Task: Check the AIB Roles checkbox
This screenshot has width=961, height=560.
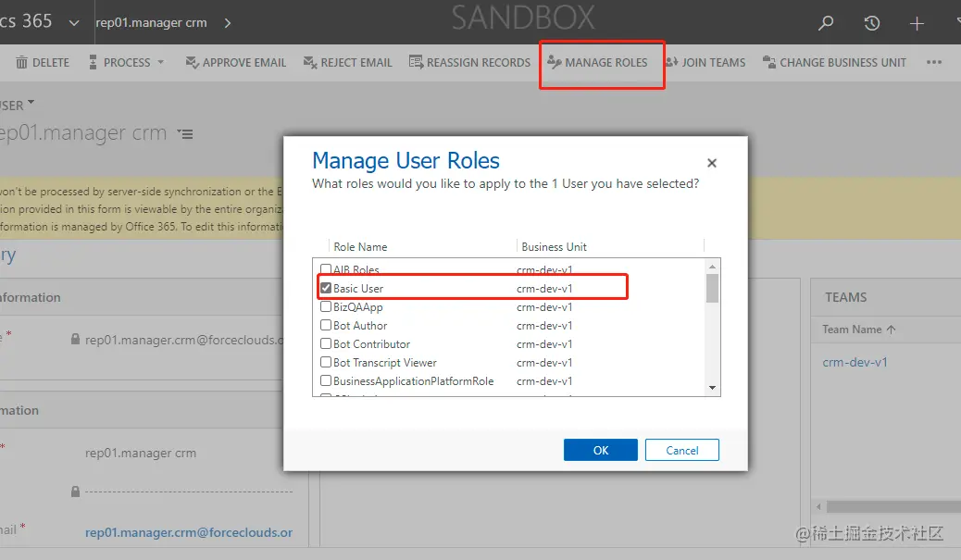Action: pos(326,269)
